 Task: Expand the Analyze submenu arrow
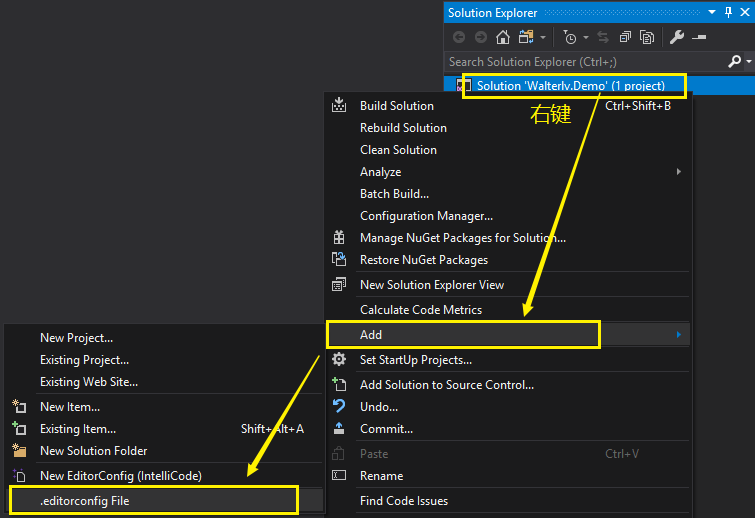678,172
